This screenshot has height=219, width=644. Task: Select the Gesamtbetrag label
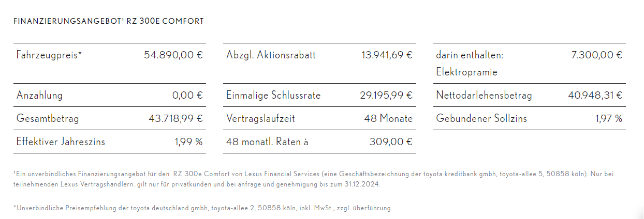pyautogui.click(x=48, y=119)
